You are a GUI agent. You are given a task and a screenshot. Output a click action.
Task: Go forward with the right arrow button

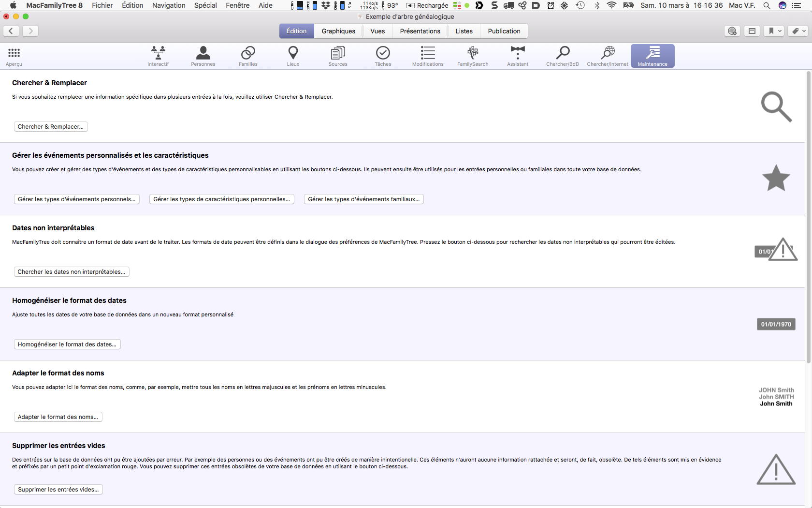tap(30, 31)
